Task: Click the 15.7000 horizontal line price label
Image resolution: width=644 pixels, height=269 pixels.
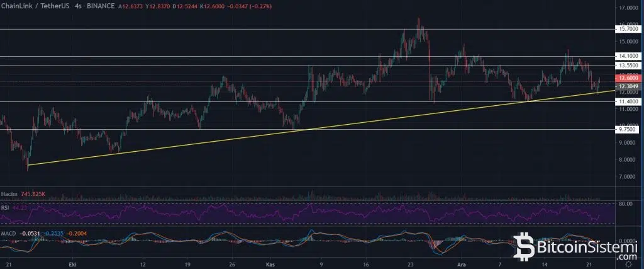Action: tap(629, 29)
